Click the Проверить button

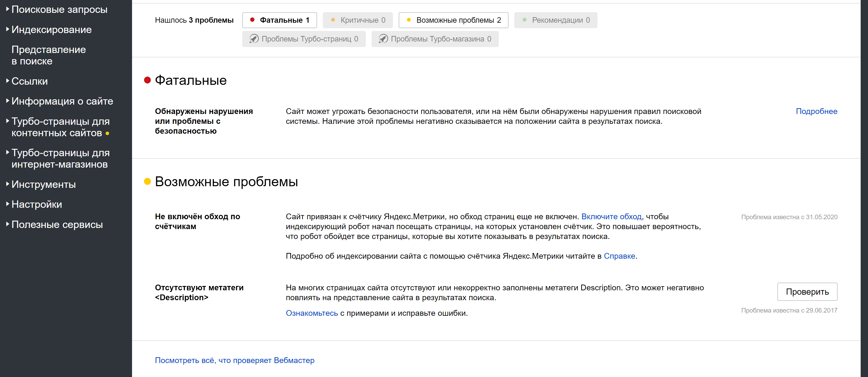[x=807, y=291]
